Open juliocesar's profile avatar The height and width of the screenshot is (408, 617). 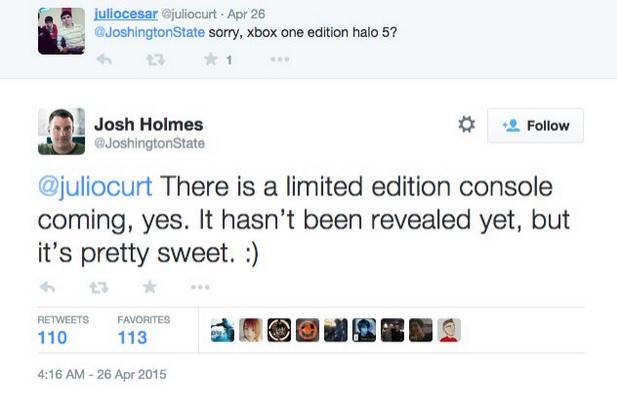pos(61,31)
